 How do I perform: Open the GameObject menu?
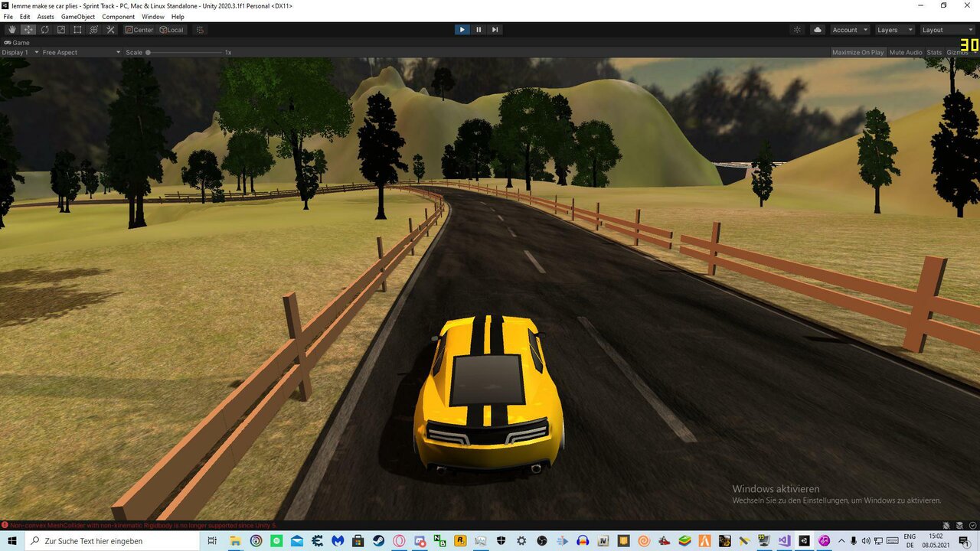click(78, 17)
